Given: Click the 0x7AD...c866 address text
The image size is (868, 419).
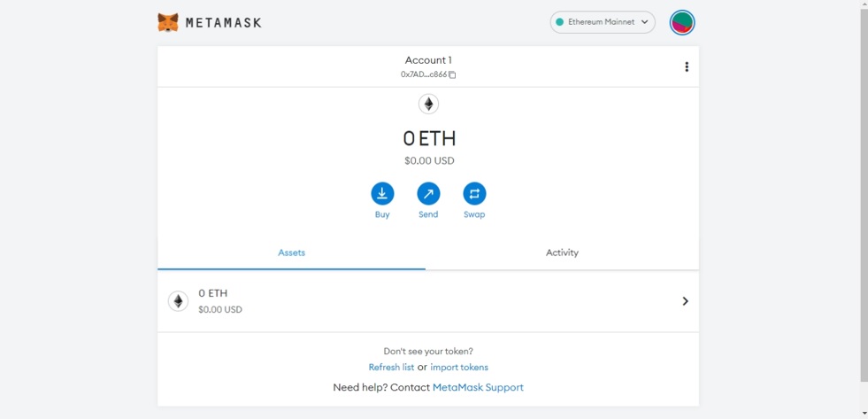Looking at the screenshot, I should pyautogui.click(x=424, y=74).
